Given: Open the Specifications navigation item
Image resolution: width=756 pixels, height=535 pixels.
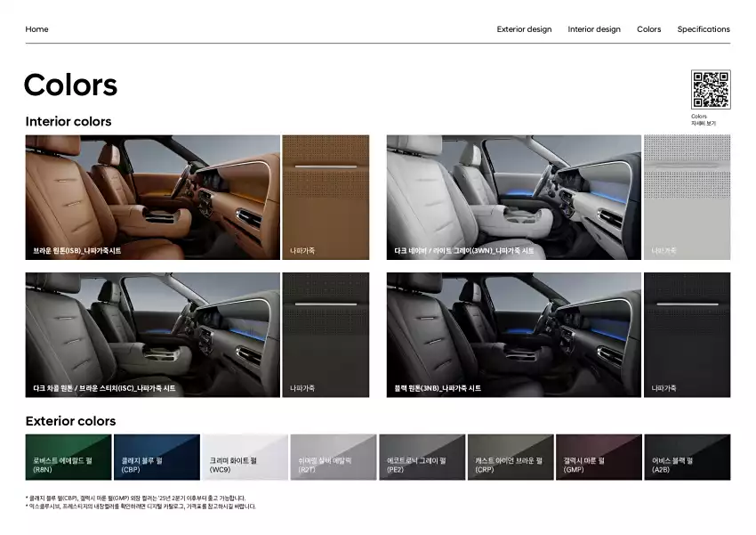Looking at the screenshot, I should (704, 29).
